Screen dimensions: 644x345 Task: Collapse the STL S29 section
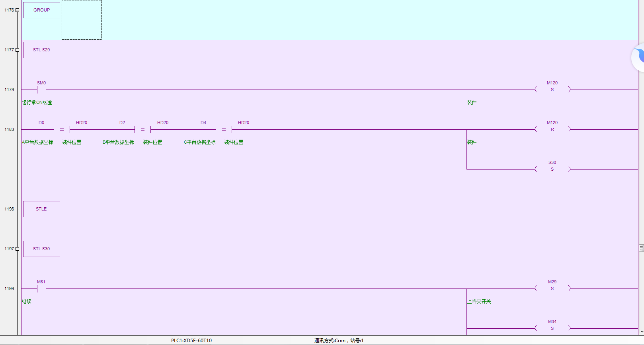point(17,50)
